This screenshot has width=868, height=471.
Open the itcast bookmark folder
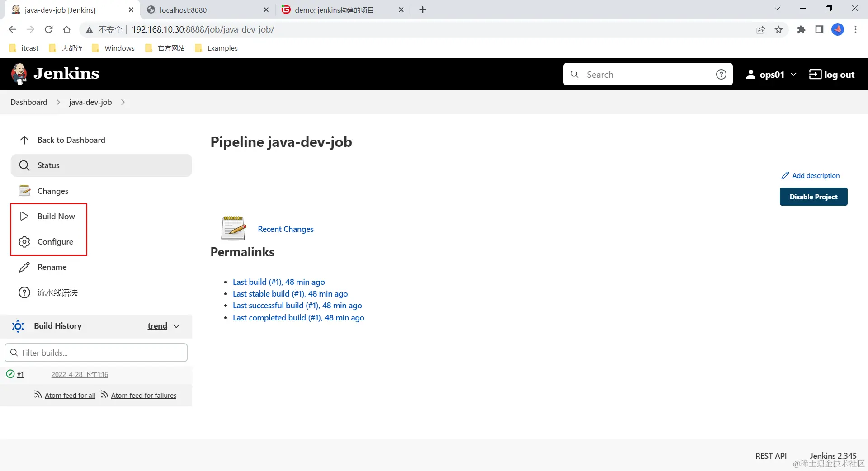pyautogui.click(x=24, y=48)
